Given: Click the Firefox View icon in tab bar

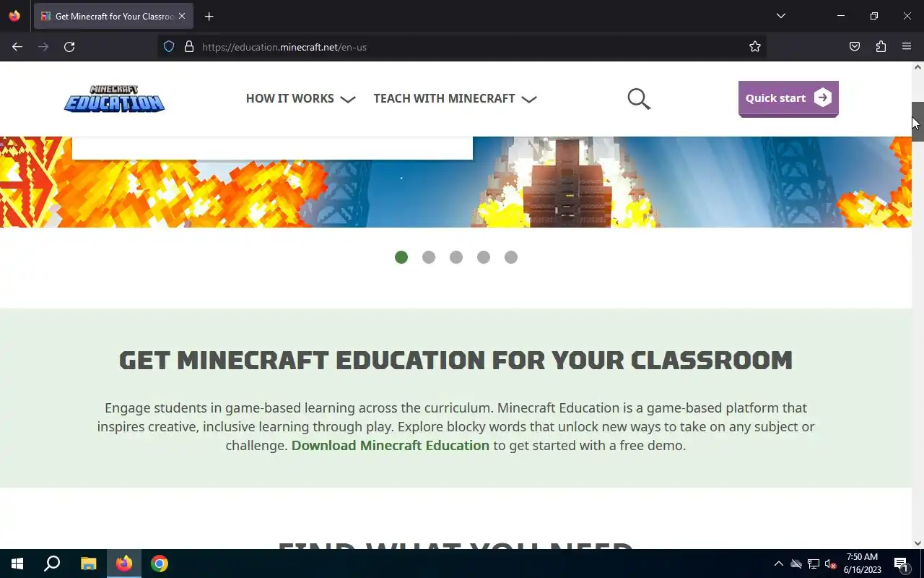Looking at the screenshot, I should (x=14, y=16).
